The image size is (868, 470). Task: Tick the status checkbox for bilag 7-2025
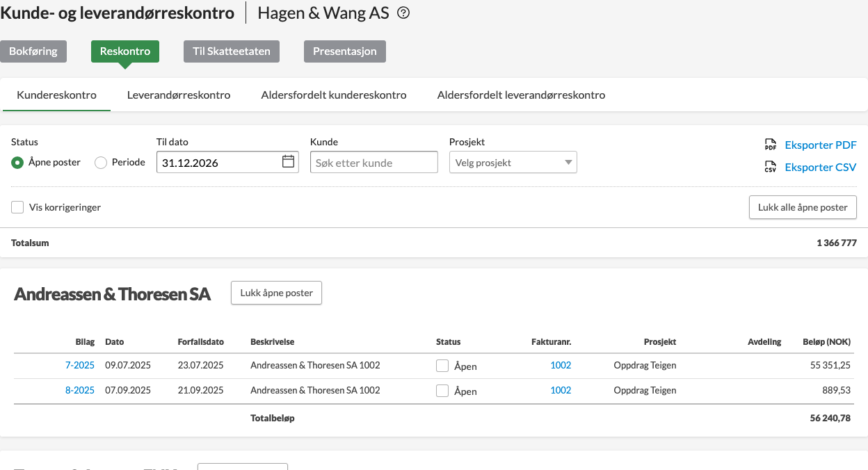442,366
